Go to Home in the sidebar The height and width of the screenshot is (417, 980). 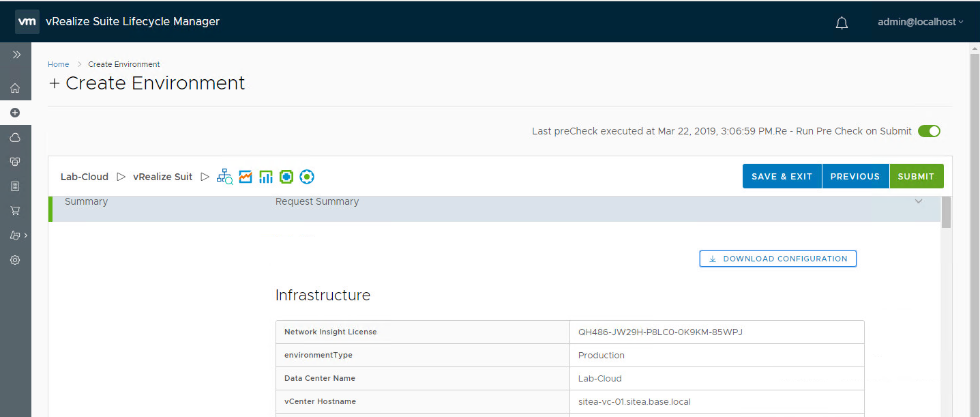pos(15,88)
